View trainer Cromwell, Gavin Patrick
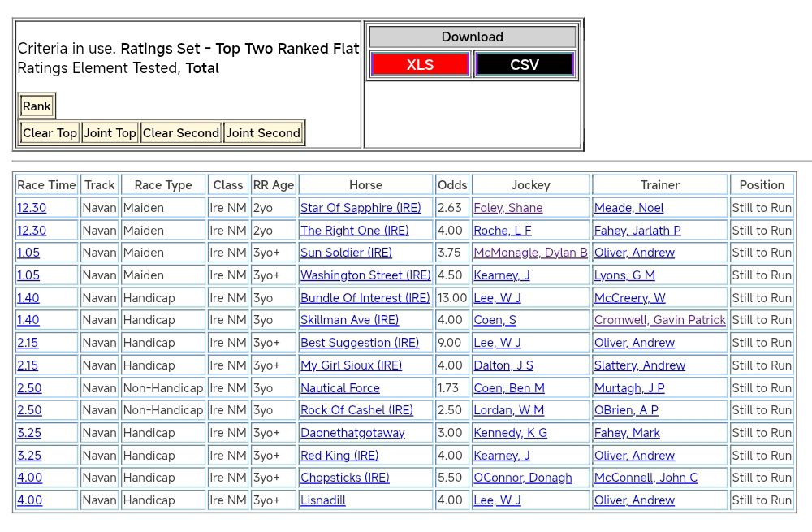Viewport: 812px width, 532px height. coord(659,320)
